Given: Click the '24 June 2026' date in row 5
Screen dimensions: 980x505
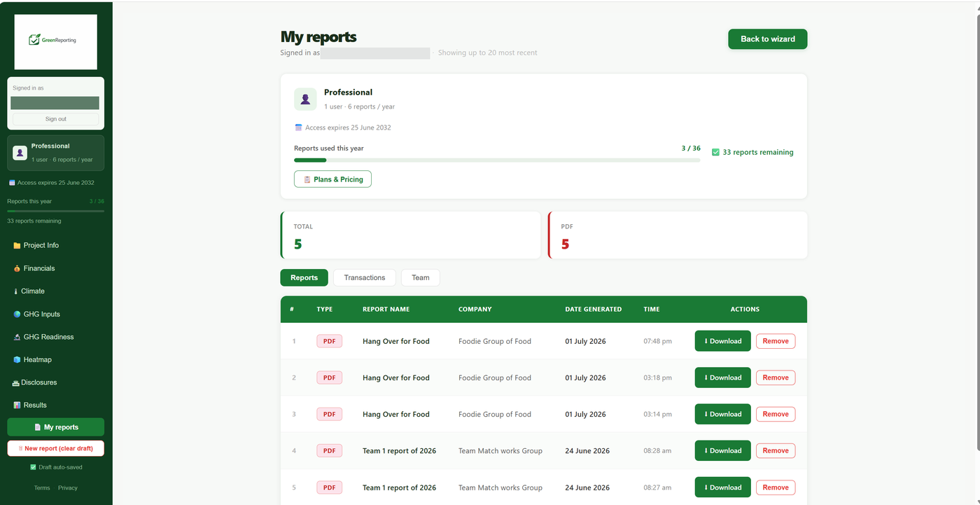Looking at the screenshot, I should pyautogui.click(x=587, y=487).
